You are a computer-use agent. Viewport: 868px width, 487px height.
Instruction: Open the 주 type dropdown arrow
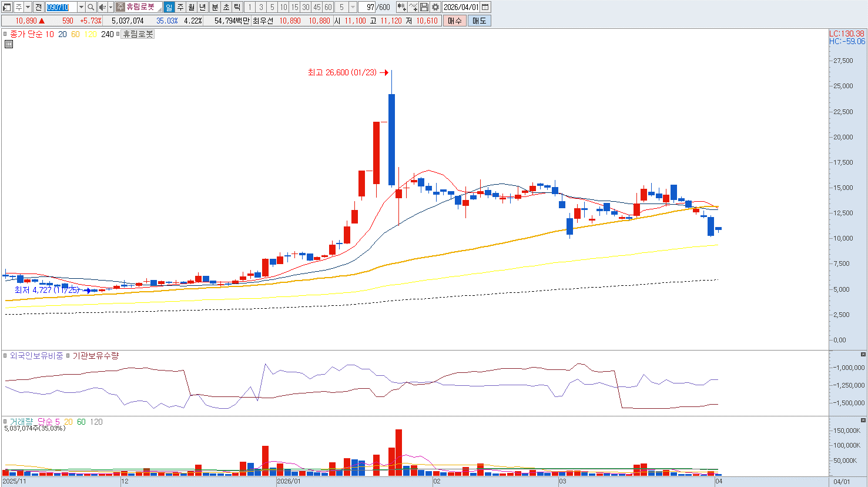(28, 7)
